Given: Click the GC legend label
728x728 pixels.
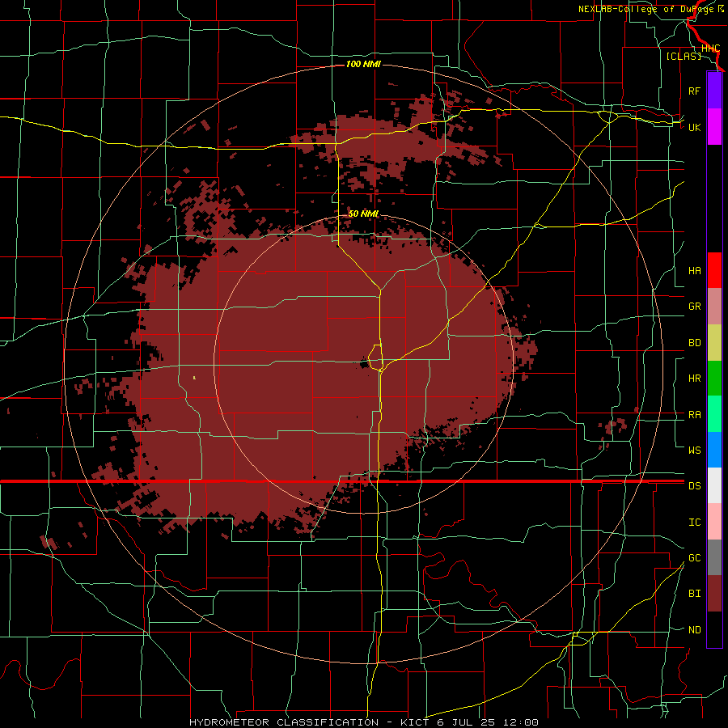Looking at the screenshot, I should click(x=694, y=558).
